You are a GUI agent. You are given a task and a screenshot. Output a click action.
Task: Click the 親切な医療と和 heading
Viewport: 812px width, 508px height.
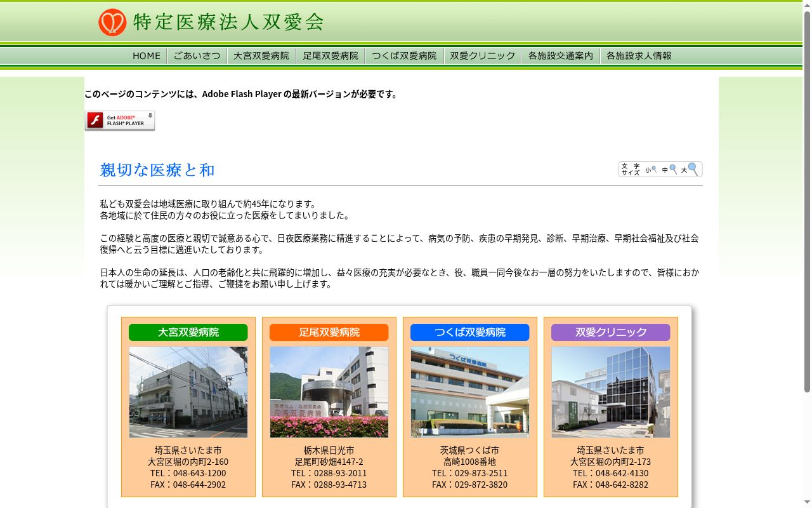click(x=157, y=170)
